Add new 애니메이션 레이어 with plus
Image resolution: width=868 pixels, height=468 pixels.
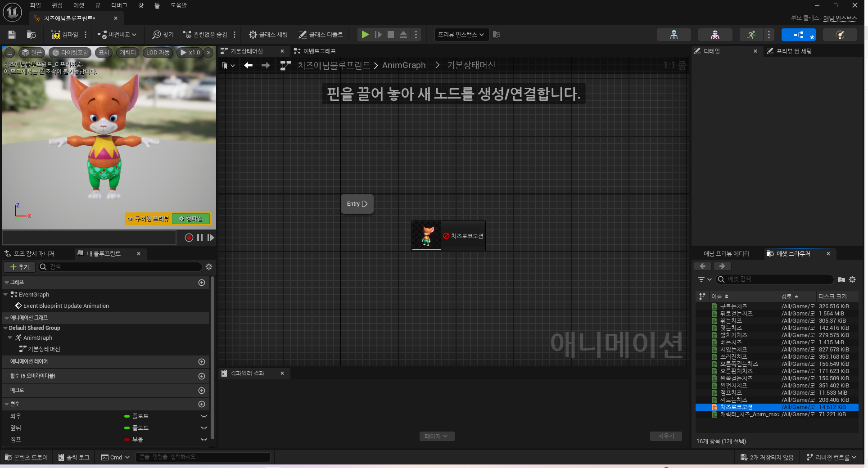click(x=202, y=362)
